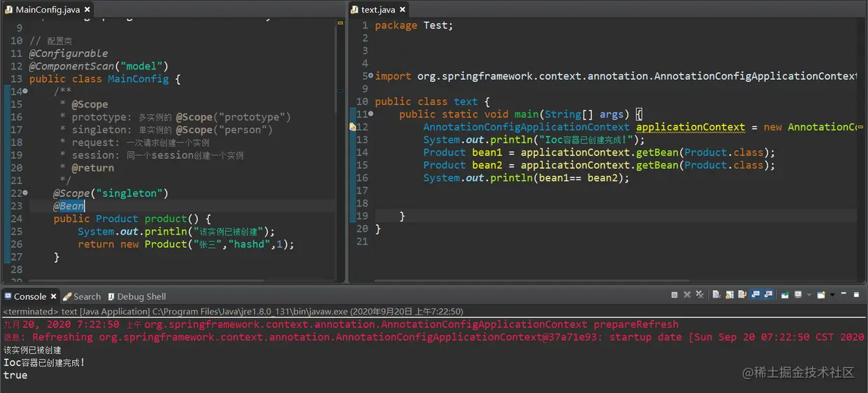
Task: Click System.out.println(bean1== bean2) line
Action: pos(526,178)
